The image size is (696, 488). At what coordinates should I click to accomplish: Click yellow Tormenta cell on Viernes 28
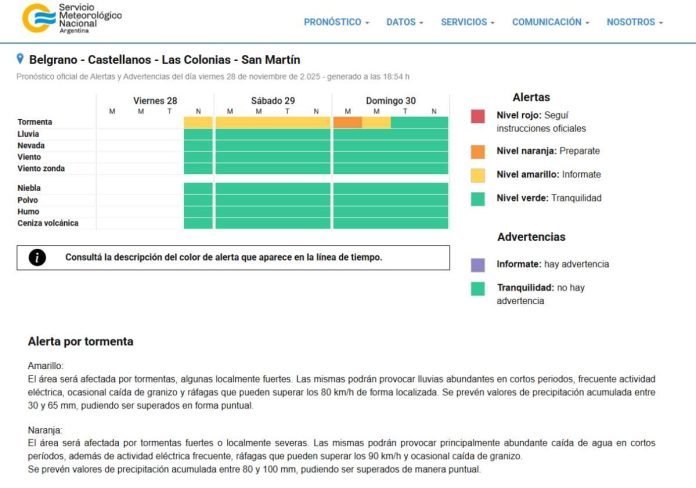coord(198,122)
